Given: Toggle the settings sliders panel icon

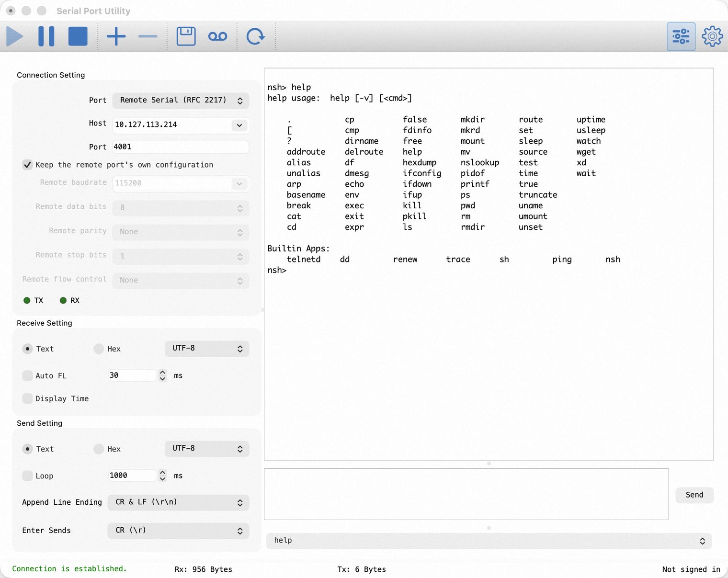Looking at the screenshot, I should (x=681, y=36).
